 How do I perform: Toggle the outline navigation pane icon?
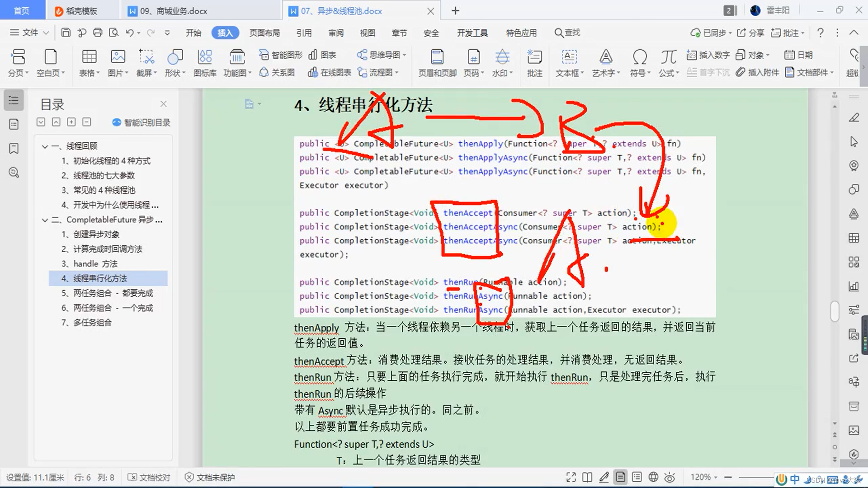click(14, 100)
